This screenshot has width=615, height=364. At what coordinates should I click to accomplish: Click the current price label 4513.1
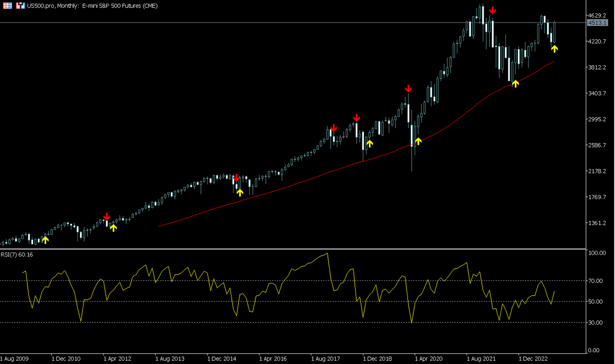(598, 23)
